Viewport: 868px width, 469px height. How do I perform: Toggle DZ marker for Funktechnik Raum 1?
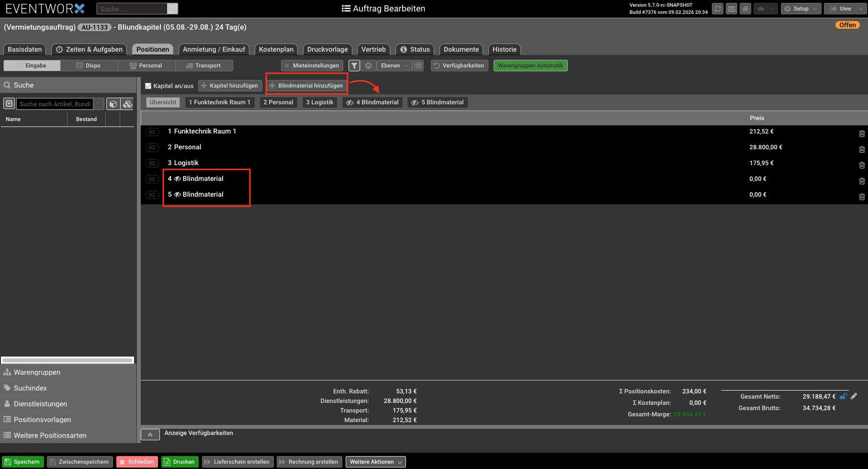(x=152, y=132)
